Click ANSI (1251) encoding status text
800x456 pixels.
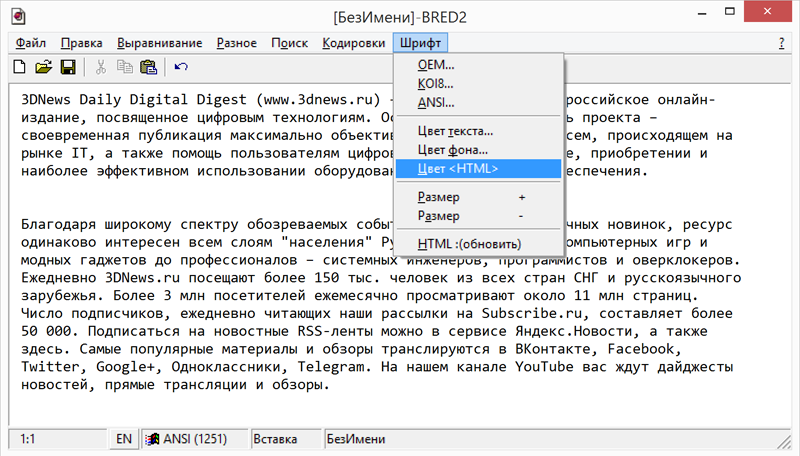195,439
